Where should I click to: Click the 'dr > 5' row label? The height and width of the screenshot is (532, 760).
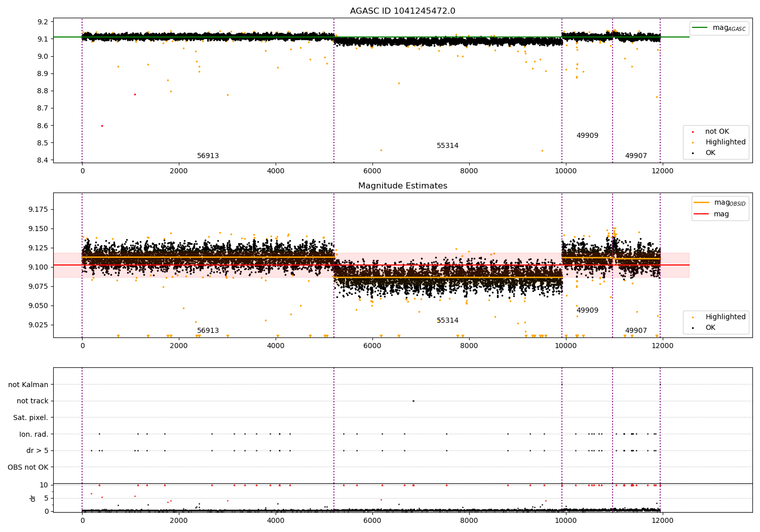[37, 451]
